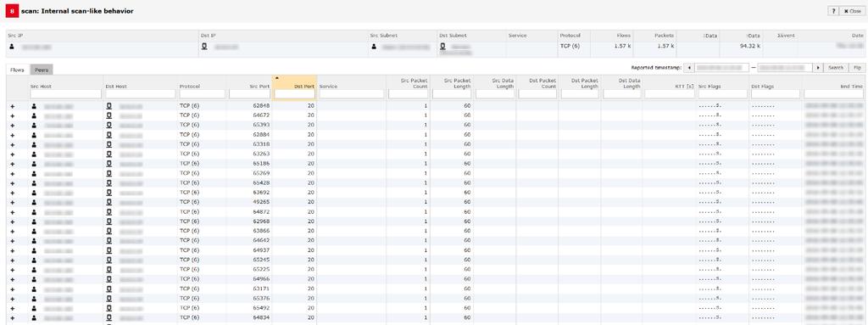This screenshot has width=868, height=325.
Task: Open help via the question mark button
Action: tap(833, 11)
